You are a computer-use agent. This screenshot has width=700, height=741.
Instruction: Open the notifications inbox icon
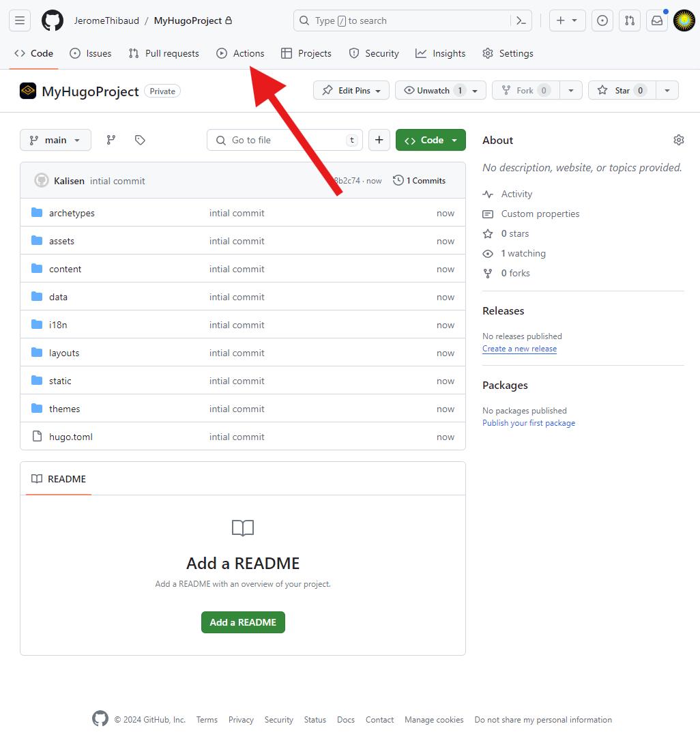coord(657,20)
